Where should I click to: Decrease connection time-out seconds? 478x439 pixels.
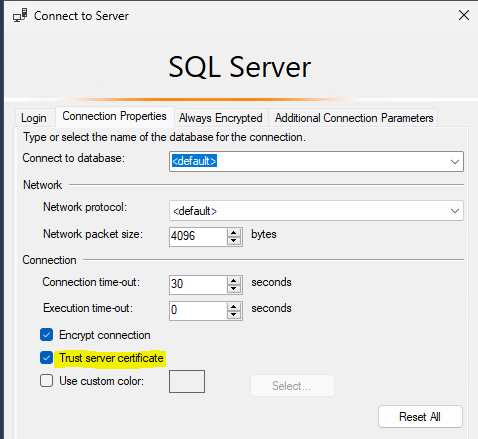point(234,289)
